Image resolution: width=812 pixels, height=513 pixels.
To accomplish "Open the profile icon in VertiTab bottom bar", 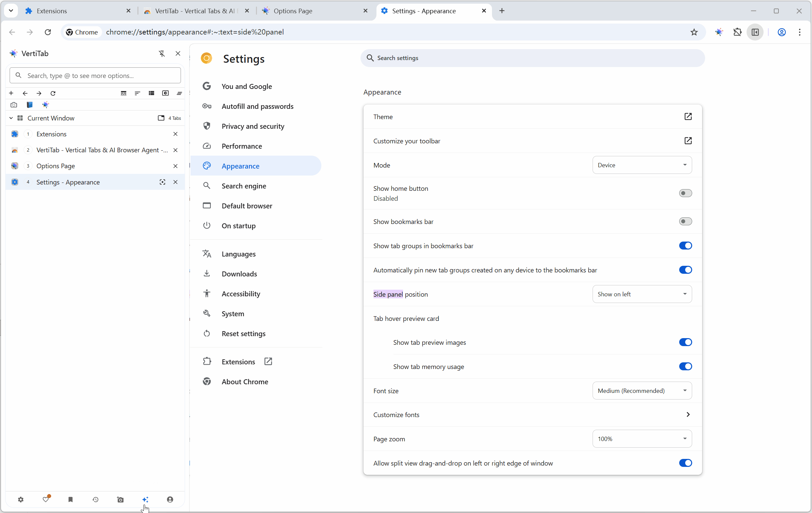I will pyautogui.click(x=170, y=499).
